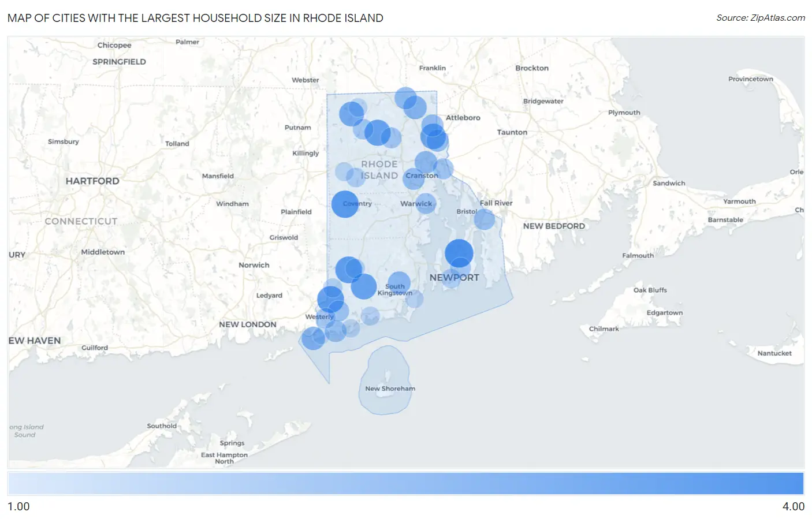Click the Source: ZipAtlas.com credit
812x519 pixels.
(x=761, y=18)
